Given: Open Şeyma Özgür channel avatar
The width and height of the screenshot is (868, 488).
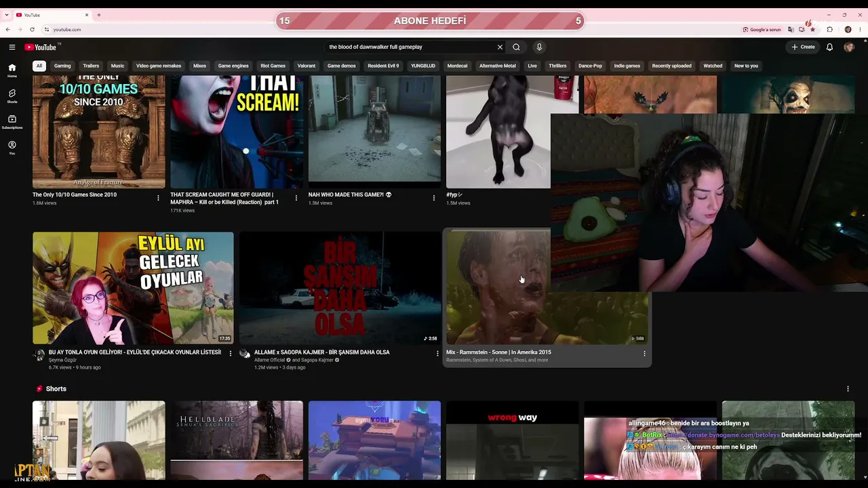Looking at the screenshot, I should coord(39,355).
